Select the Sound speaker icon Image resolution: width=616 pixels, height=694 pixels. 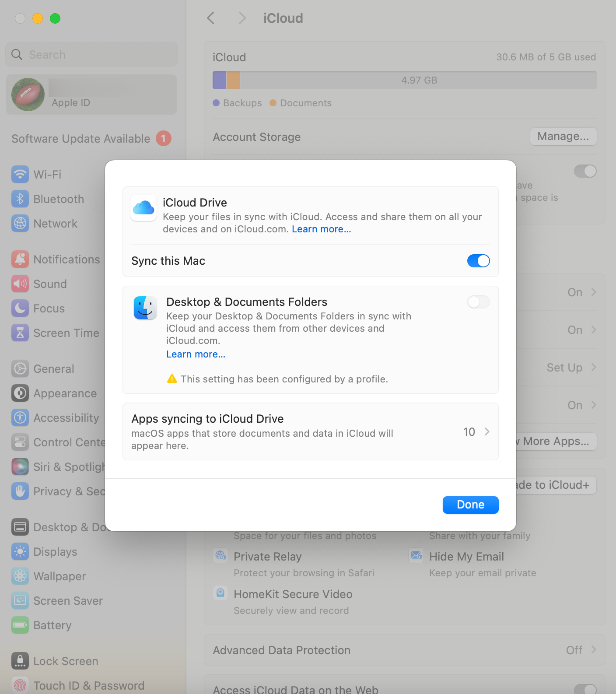[x=20, y=284]
